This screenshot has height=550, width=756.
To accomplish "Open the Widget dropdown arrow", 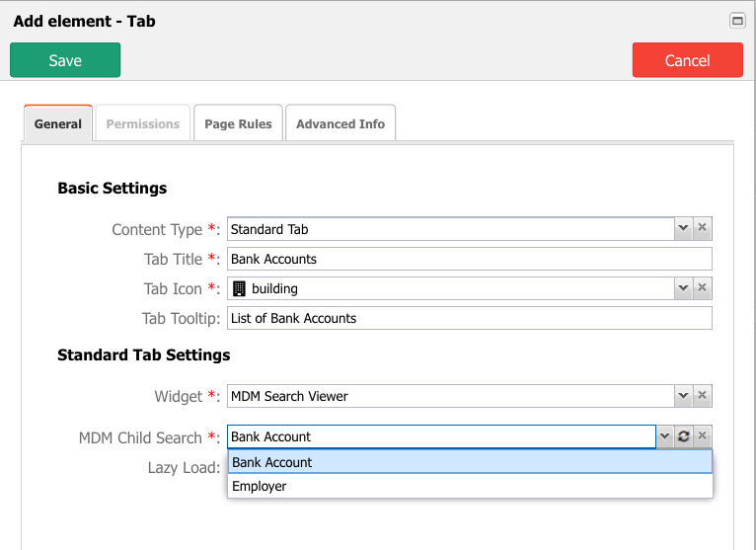I will 683,396.
